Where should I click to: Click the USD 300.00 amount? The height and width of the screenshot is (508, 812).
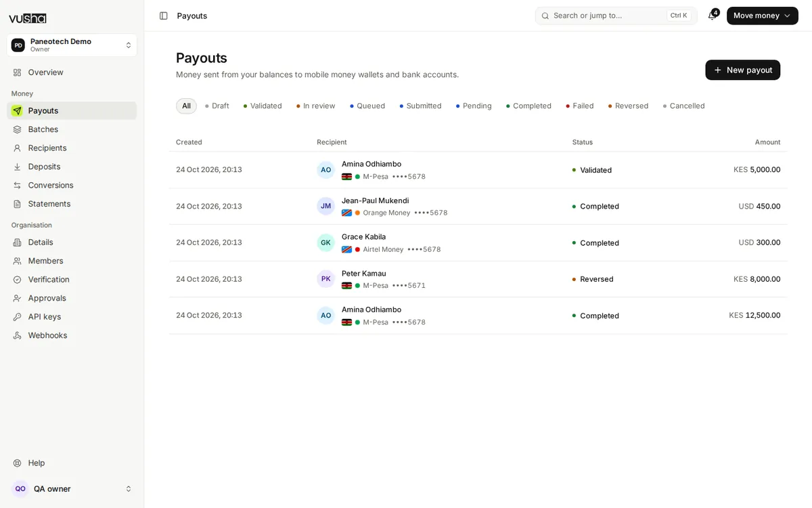pos(759,242)
